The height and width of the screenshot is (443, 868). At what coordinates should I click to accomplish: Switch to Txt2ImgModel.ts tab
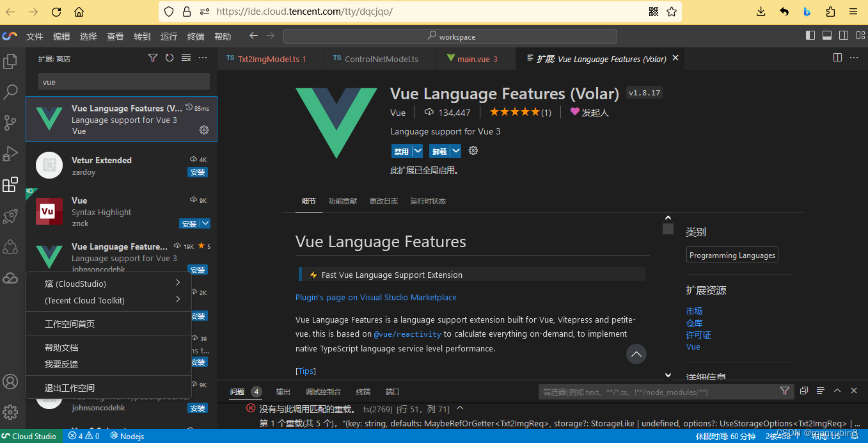click(271, 59)
